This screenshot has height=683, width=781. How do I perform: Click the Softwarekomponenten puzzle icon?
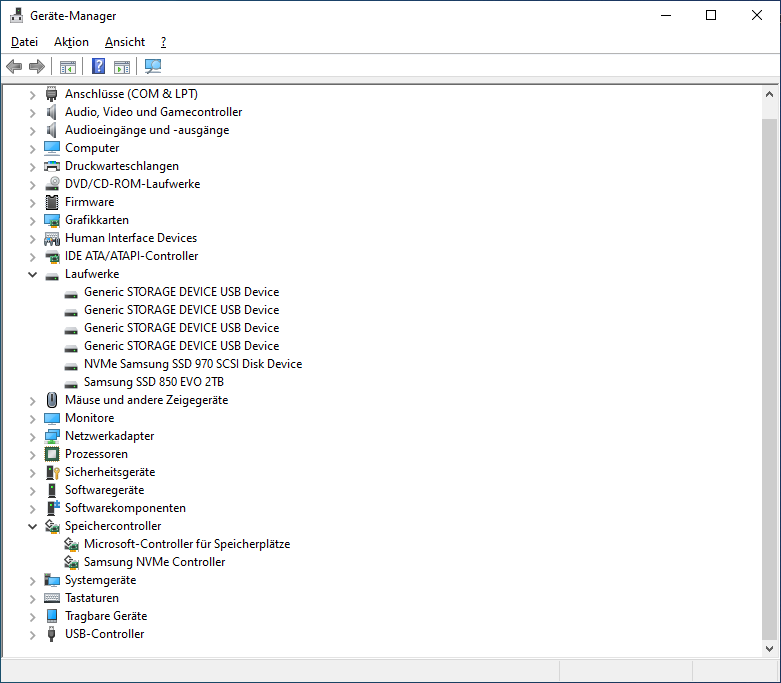[x=53, y=508]
